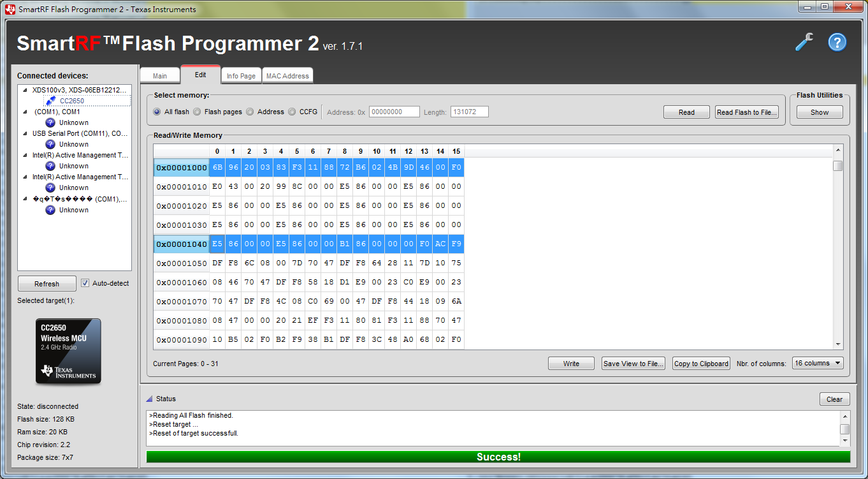Switch to the Main tab

(x=160, y=75)
